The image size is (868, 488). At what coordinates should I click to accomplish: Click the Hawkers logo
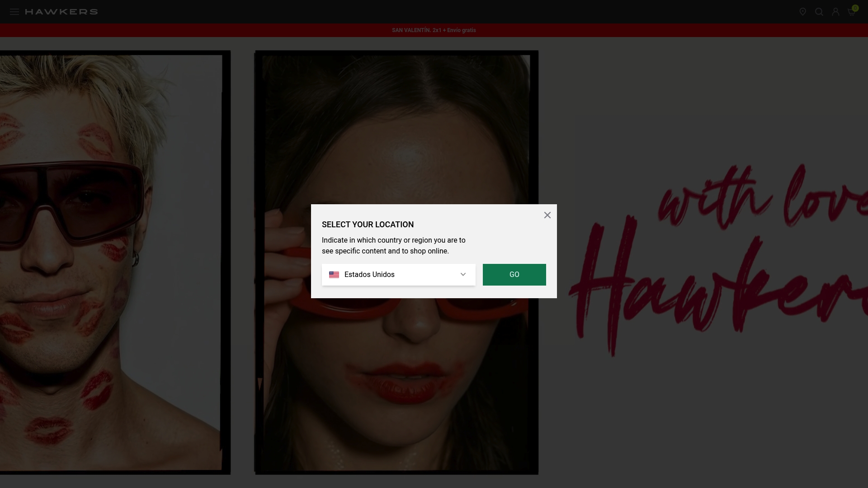point(62,11)
